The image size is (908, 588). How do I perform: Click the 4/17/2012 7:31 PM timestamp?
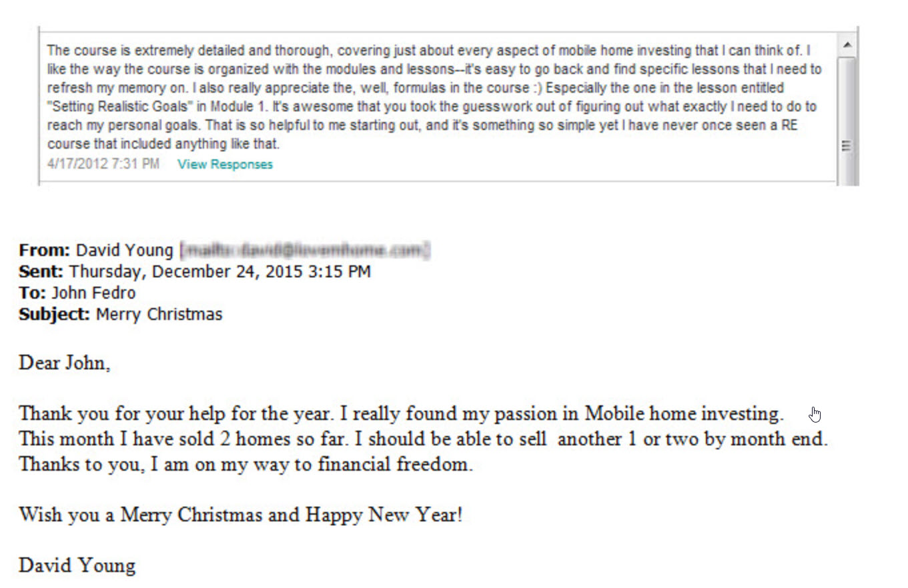(x=103, y=164)
